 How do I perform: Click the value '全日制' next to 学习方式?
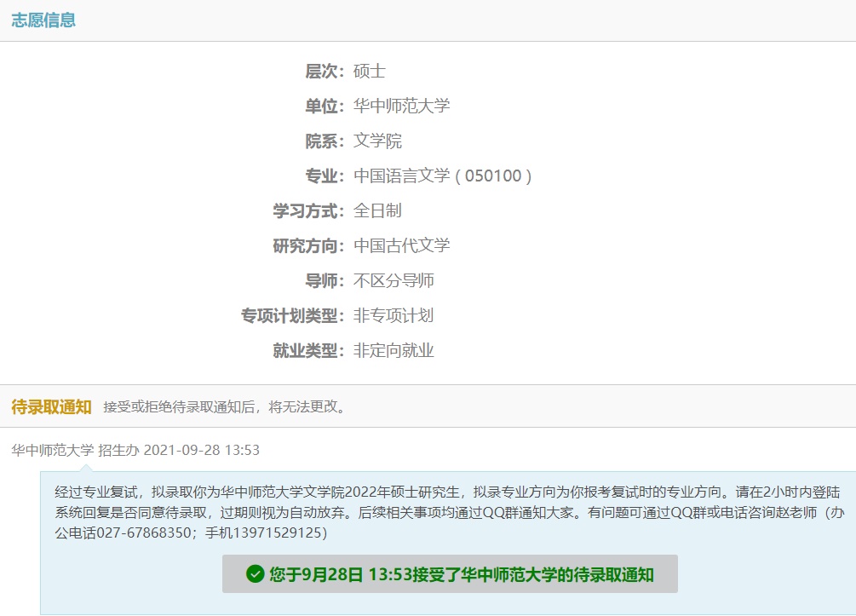click(x=378, y=210)
